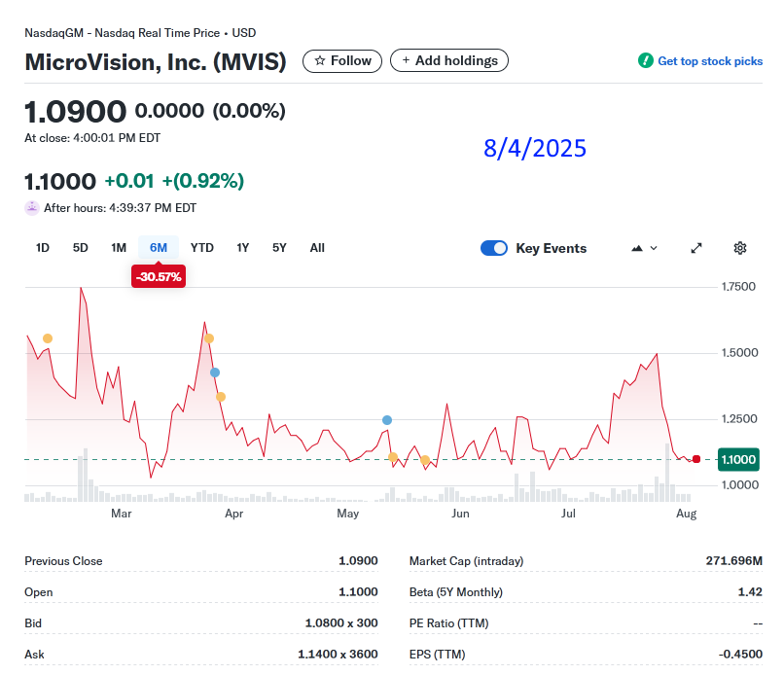Click the Add holdings button
This screenshot has height=675, width=784.
click(449, 60)
